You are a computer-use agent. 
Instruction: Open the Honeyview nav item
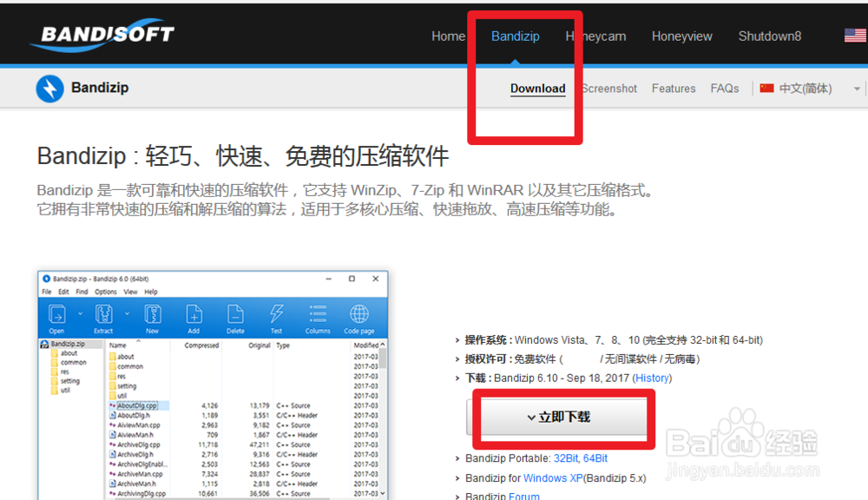tap(681, 36)
